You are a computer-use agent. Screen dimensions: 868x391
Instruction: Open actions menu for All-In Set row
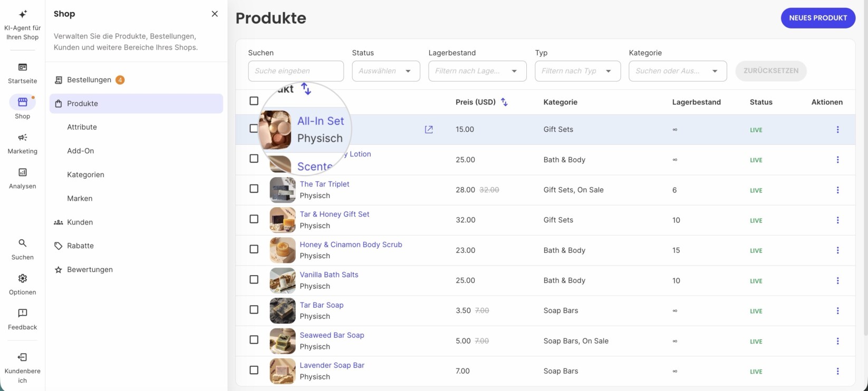pyautogui.click(x=837, y=130)
